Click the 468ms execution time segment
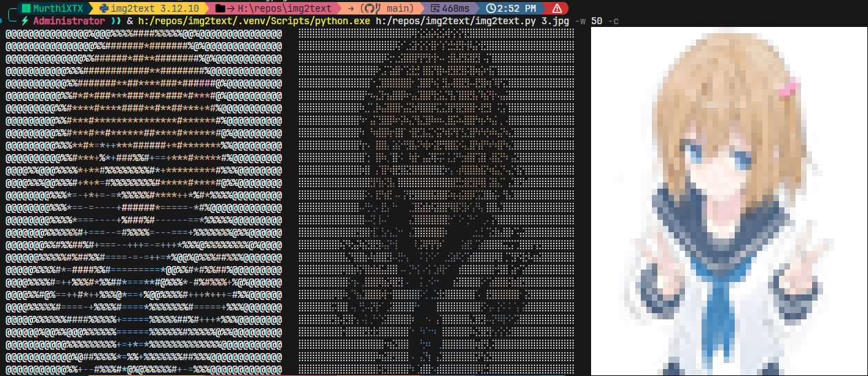Screen dimensions: 868x376 450,8
